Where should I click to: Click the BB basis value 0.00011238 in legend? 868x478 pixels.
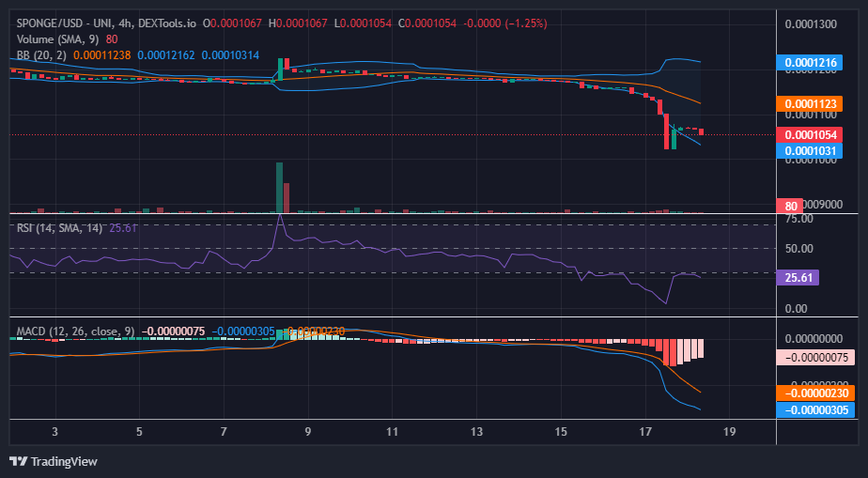(x=101, y=55)
